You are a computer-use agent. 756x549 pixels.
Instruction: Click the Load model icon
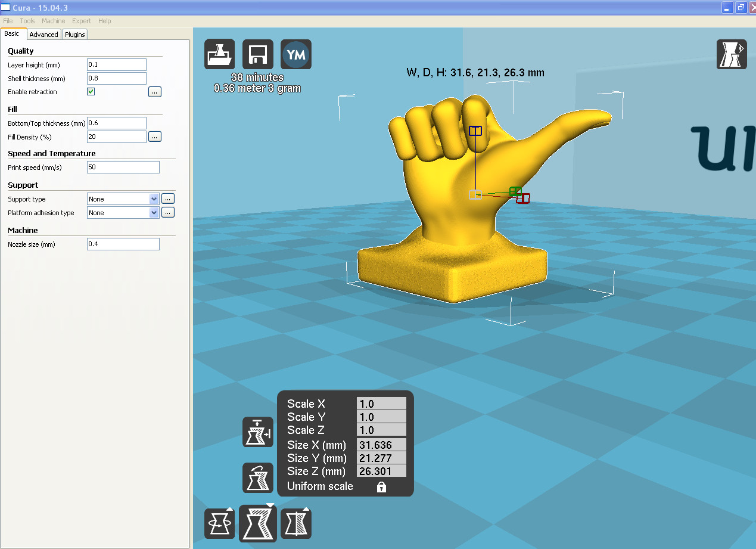219,54
